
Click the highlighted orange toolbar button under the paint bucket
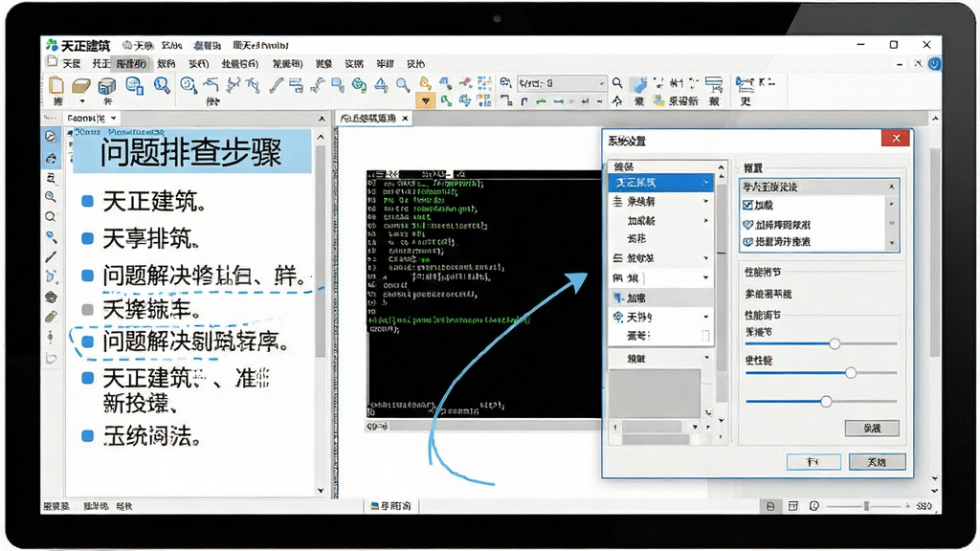[x=425, y=100]
